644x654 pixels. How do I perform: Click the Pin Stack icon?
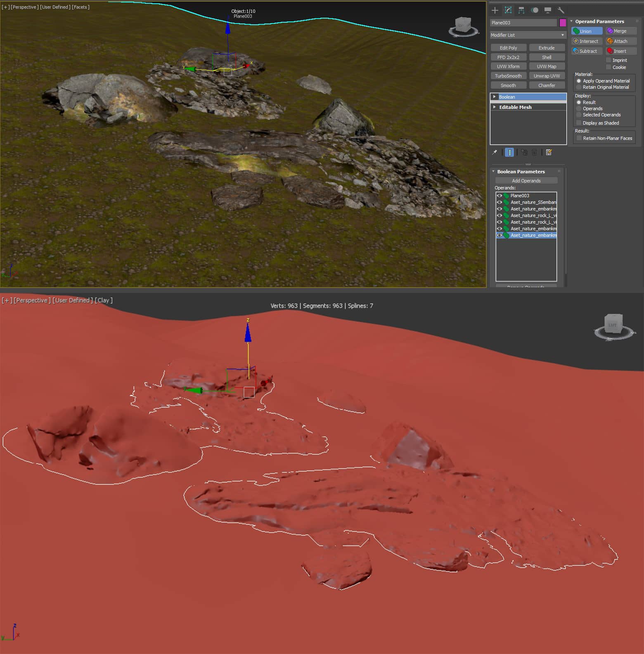[495, 152]
